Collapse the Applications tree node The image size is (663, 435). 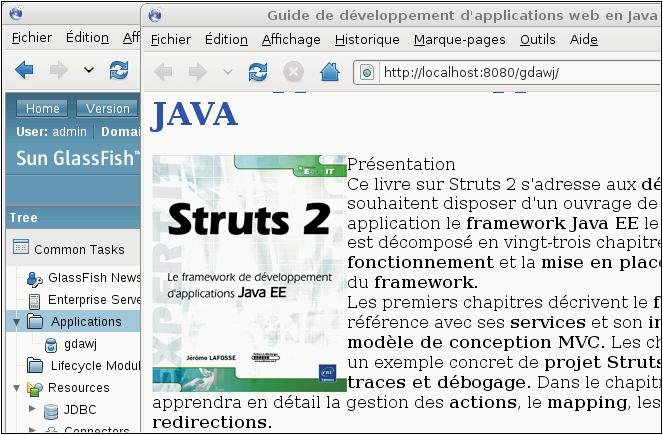(x=16, y=322)
